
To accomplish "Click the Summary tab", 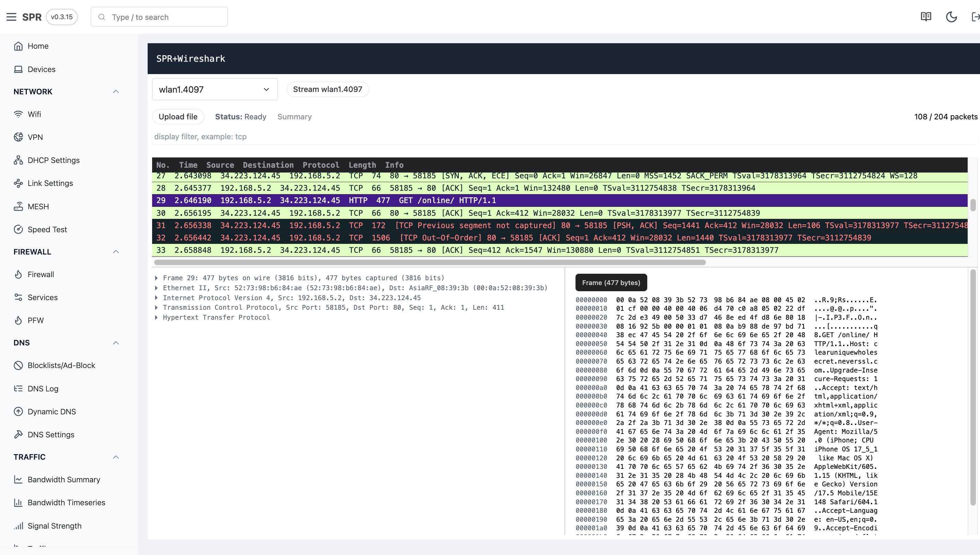I will pyautogui.click(x=294, y=116).
